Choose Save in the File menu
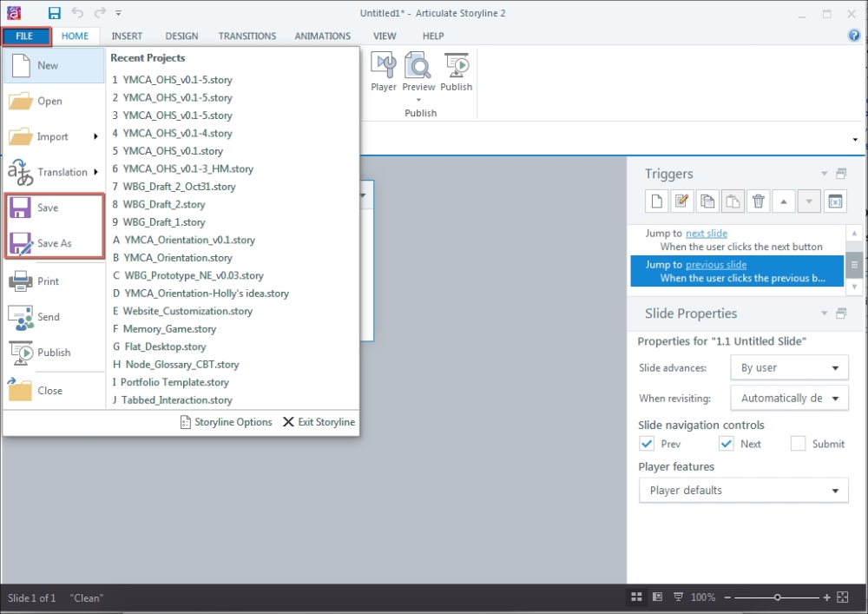 click(54, 208)
